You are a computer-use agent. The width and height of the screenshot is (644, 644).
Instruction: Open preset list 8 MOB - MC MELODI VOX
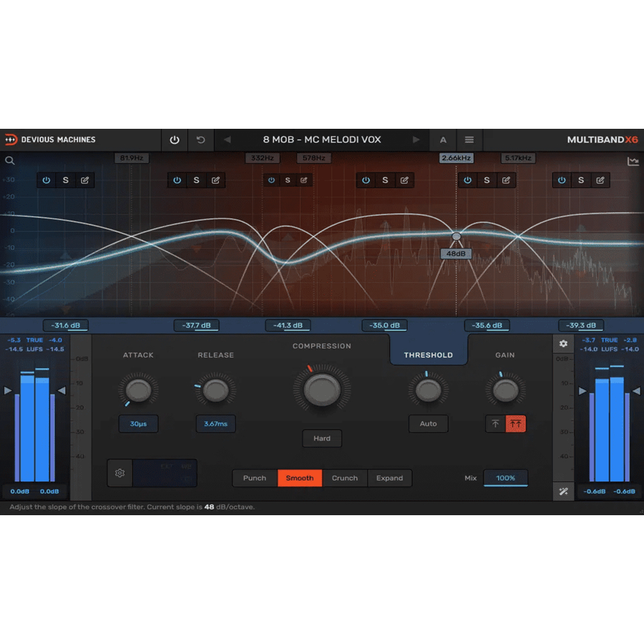pyautogui.click(x=322, y=140)
